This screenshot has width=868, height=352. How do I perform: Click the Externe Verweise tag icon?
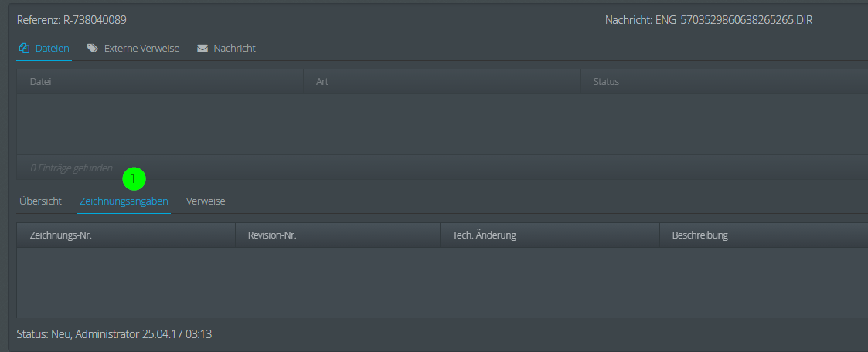93,48
